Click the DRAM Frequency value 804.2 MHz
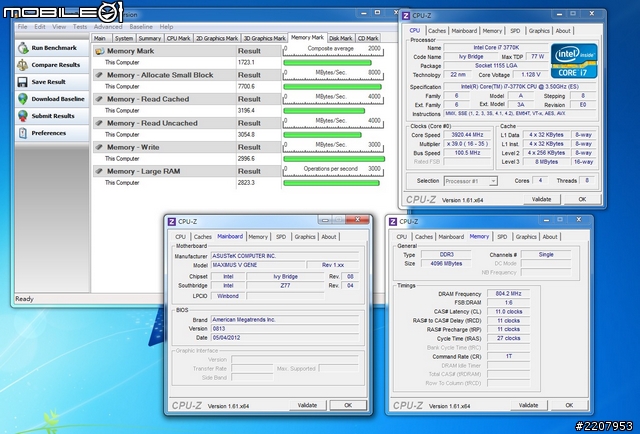Viewport: 640px width, 434px height. (x=509, y=294)
